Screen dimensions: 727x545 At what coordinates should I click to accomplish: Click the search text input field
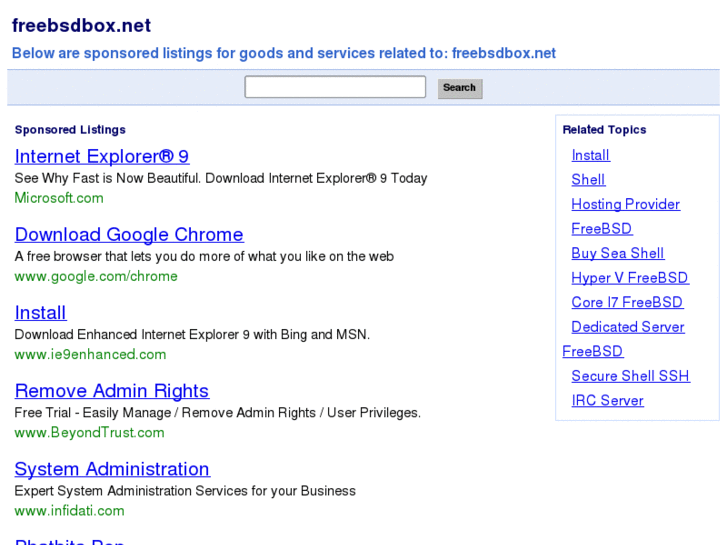pyautogui.click(x=335, y=87)
